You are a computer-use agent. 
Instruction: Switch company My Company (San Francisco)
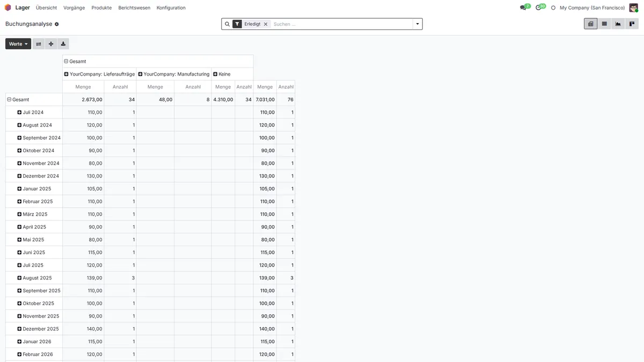(592, 8)
